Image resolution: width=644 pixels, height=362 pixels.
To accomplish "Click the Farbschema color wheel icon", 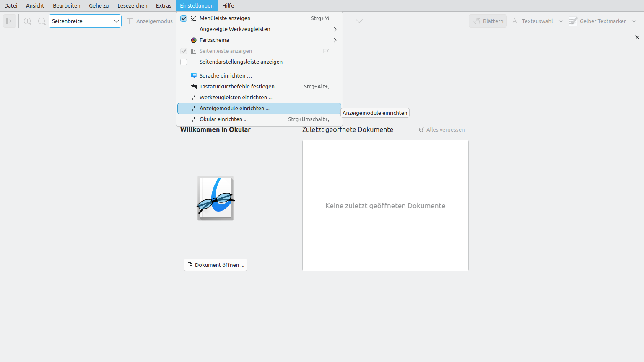I will [194, 40].
